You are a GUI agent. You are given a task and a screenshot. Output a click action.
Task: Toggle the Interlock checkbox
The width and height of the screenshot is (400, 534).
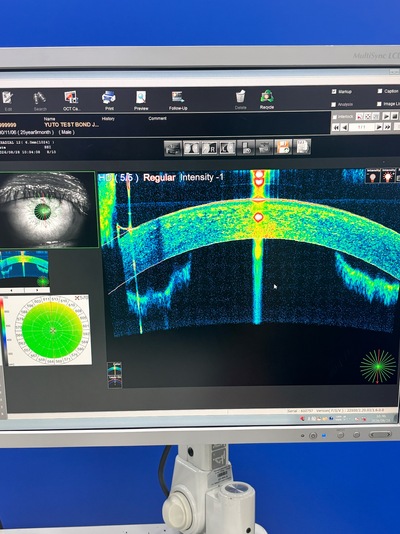pyautogui.click(x=334, y=117)
